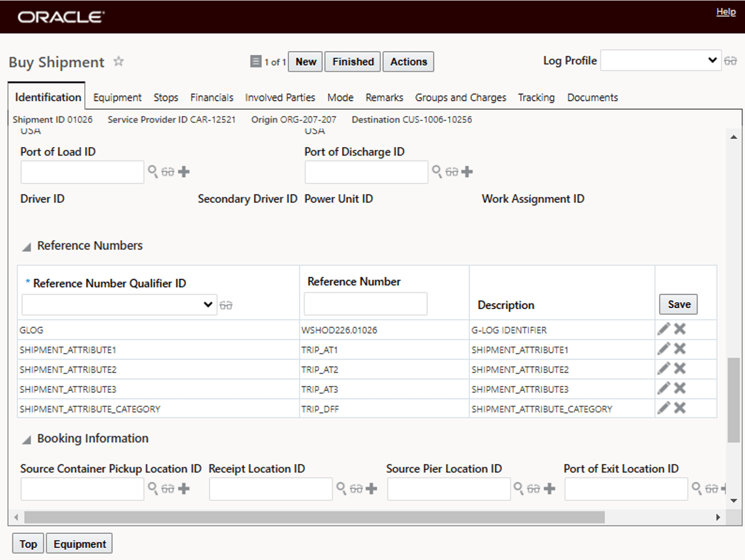Click inside the Reference Number input field
The image size is (745, 560).
tap(365, 303)
